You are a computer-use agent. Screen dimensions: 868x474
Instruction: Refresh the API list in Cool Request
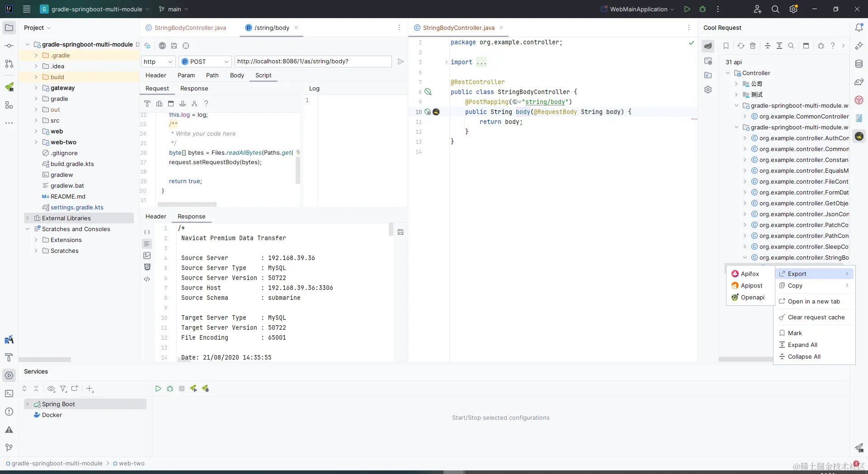coord(741,46)
